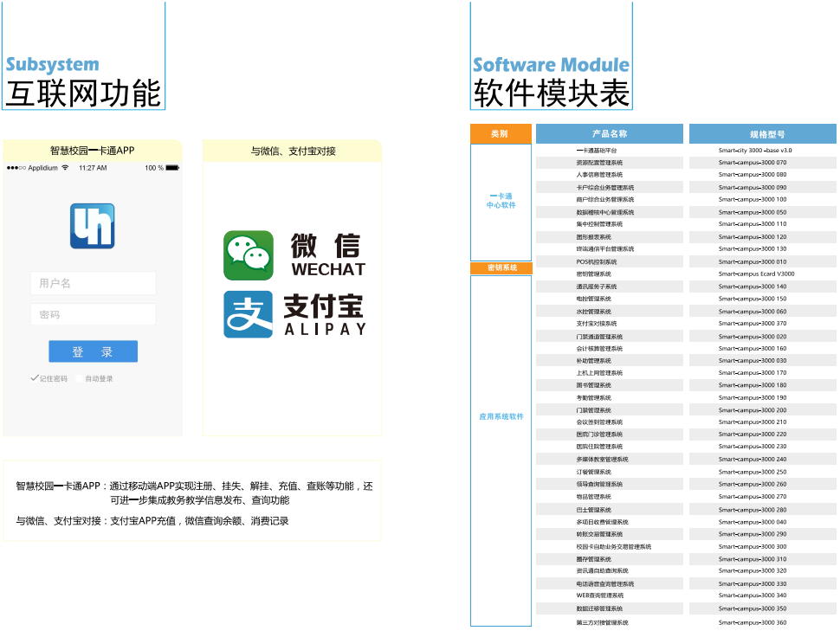Click the 考勤管理系统 row
Screen dimensions: 840x631
click(610, 398)
